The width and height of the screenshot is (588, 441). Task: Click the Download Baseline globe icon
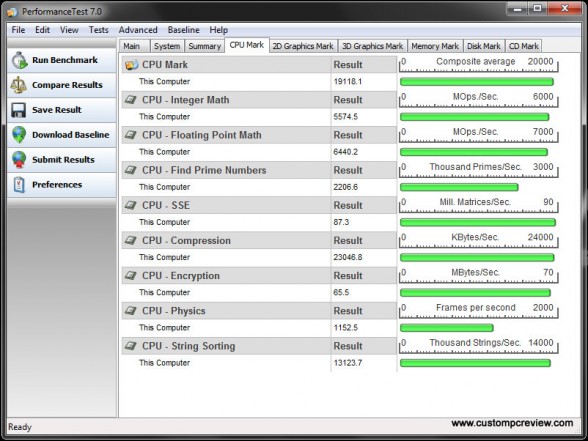pos(19,135)
